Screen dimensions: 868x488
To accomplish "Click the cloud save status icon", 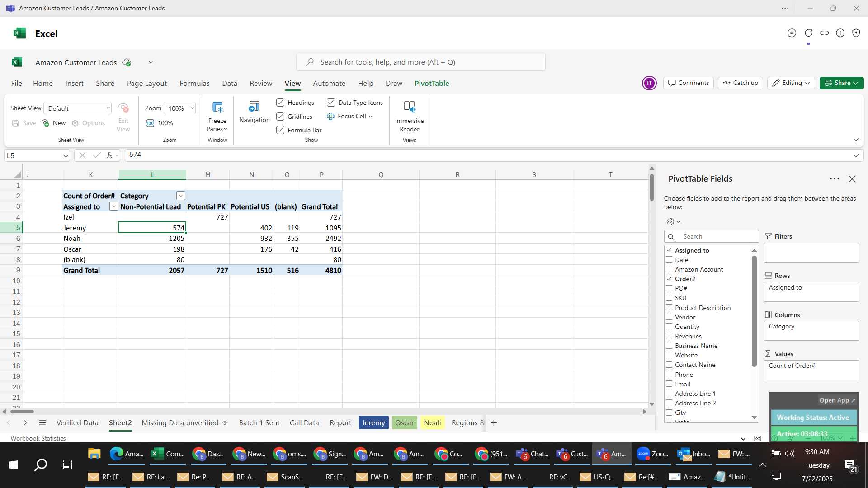I will (x=127, y=62).
